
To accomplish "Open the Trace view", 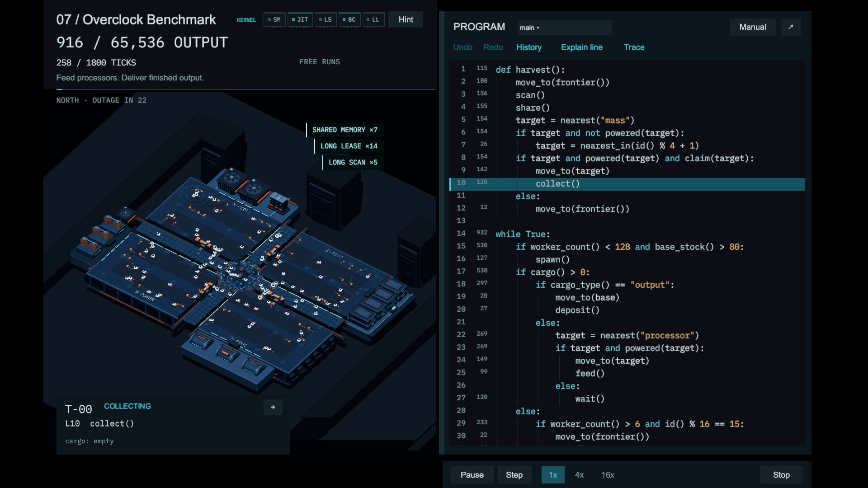I will coord(634,47).
